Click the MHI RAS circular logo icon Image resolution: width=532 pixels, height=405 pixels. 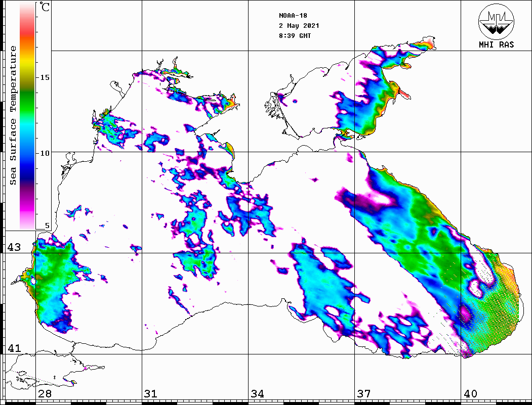click(496, 21)
